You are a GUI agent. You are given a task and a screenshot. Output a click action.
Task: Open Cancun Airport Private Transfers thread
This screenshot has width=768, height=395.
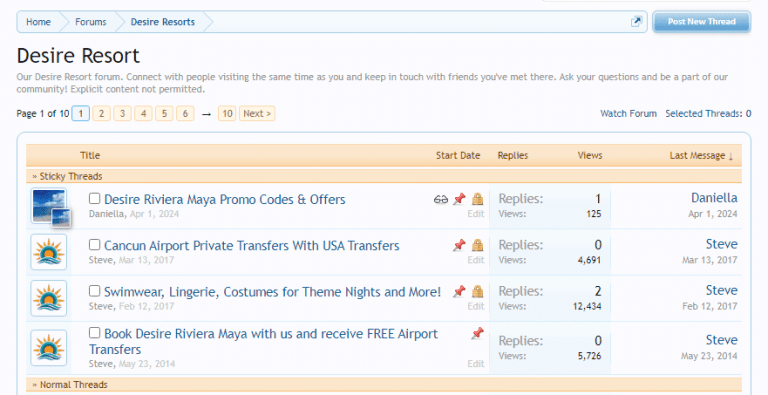coord(252,246)
